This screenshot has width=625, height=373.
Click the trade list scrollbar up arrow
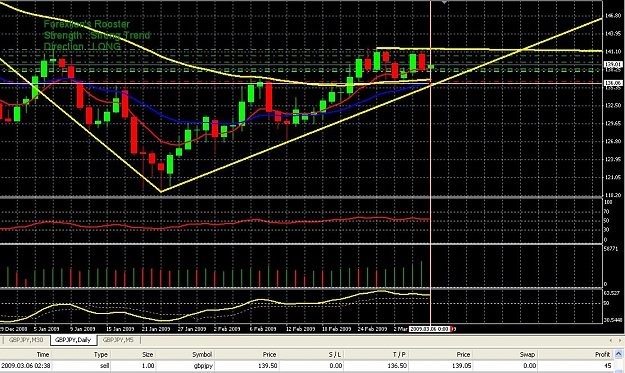click(619, 354)
